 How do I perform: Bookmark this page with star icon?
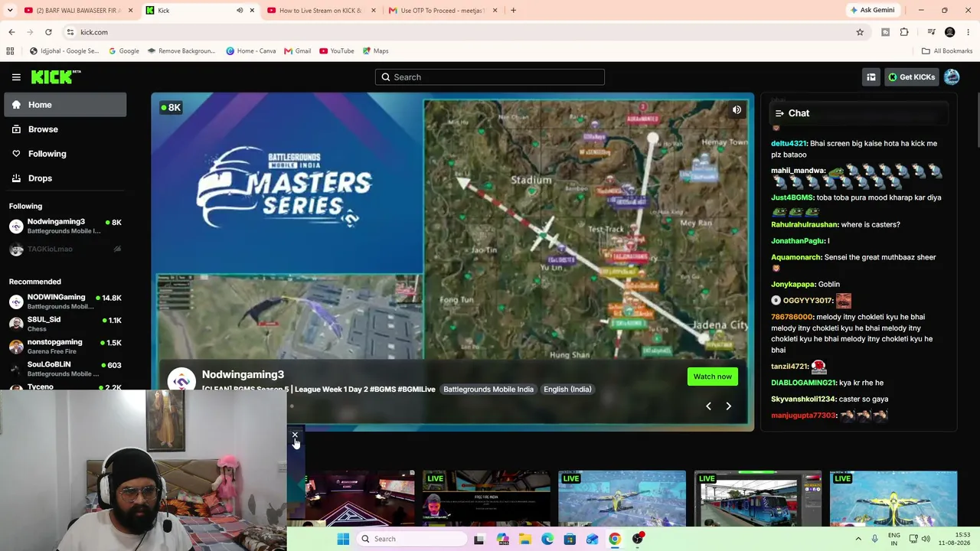(860, 32)
